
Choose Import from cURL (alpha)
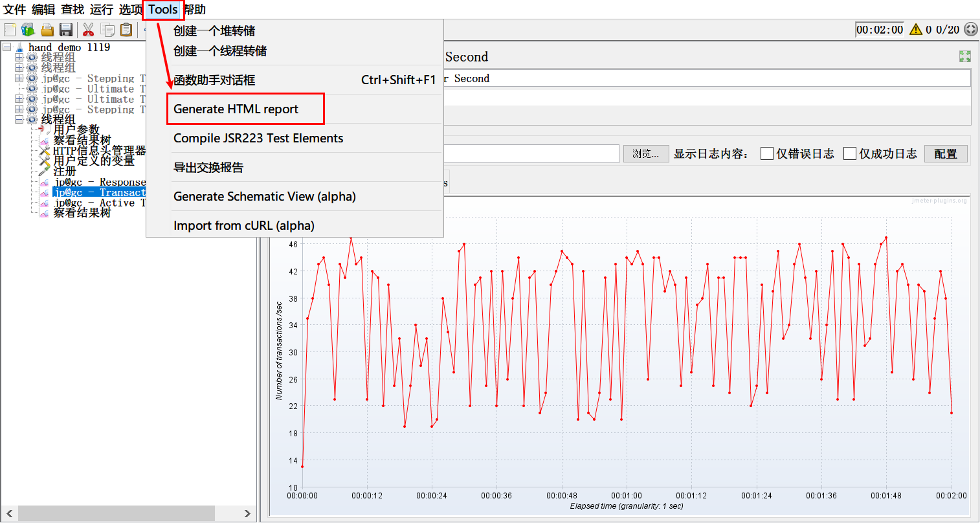pyautogui.click(x=243, y=226)
